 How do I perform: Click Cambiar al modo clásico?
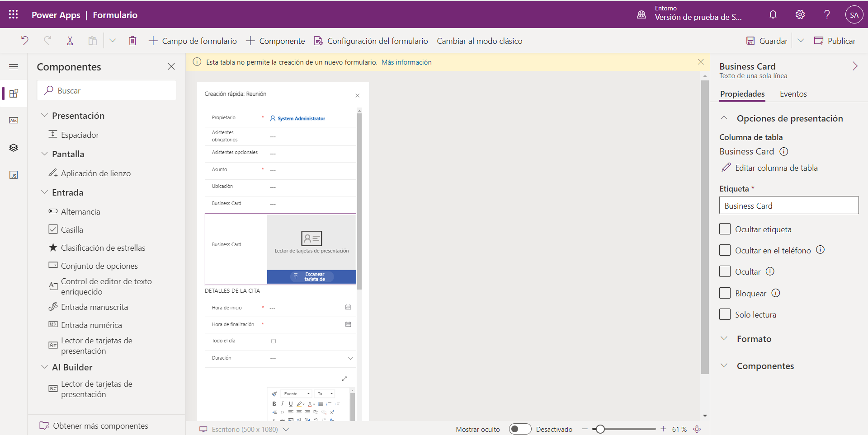tap(480, 41)
